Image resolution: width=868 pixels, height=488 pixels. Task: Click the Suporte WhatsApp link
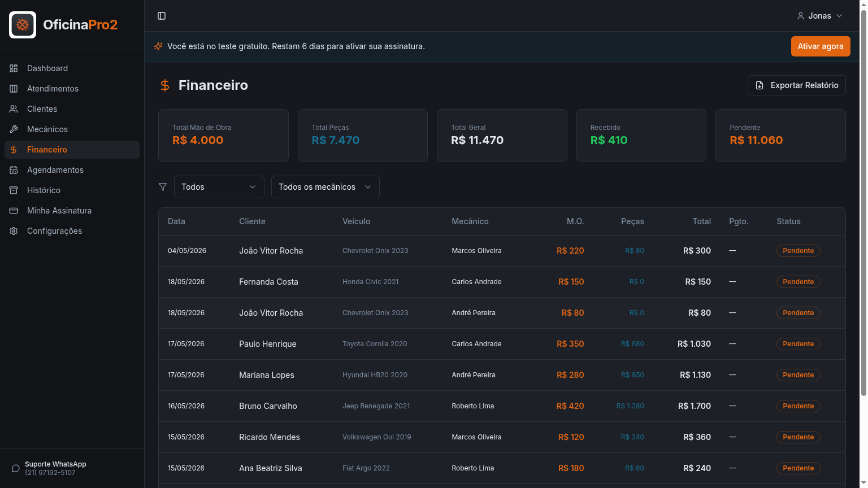click(x=55, y=468)
